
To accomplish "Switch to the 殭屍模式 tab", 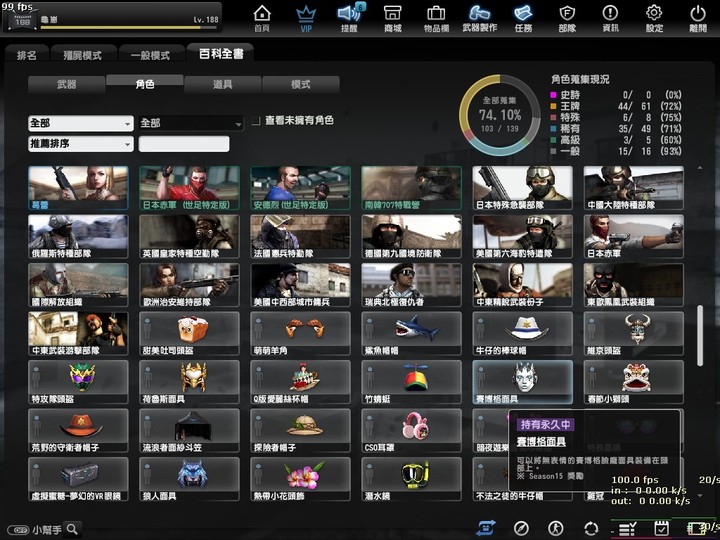I will tap(83, 55).
